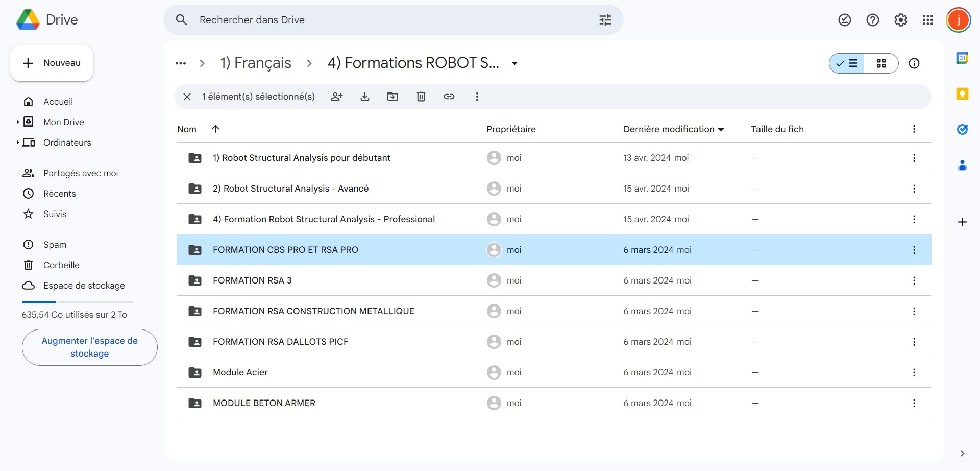
Task: Open more actions for FORMATION RSA 3
Action: point(914,280)
